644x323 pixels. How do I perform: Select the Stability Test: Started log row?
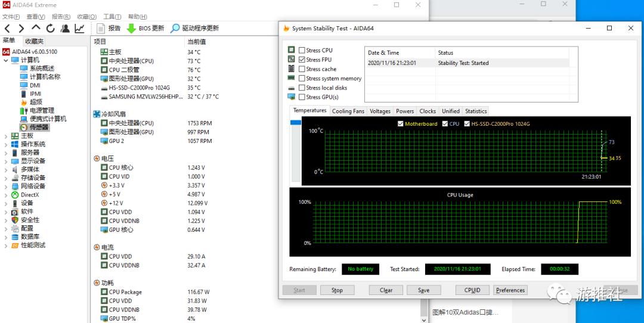pos(467,63)
